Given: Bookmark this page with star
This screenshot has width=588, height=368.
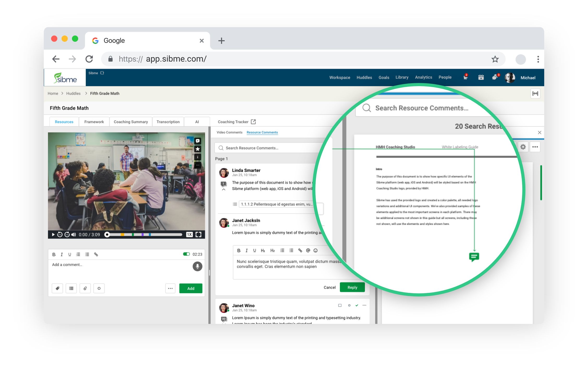Looking at the screenshot, I should (x=495, y=59).
